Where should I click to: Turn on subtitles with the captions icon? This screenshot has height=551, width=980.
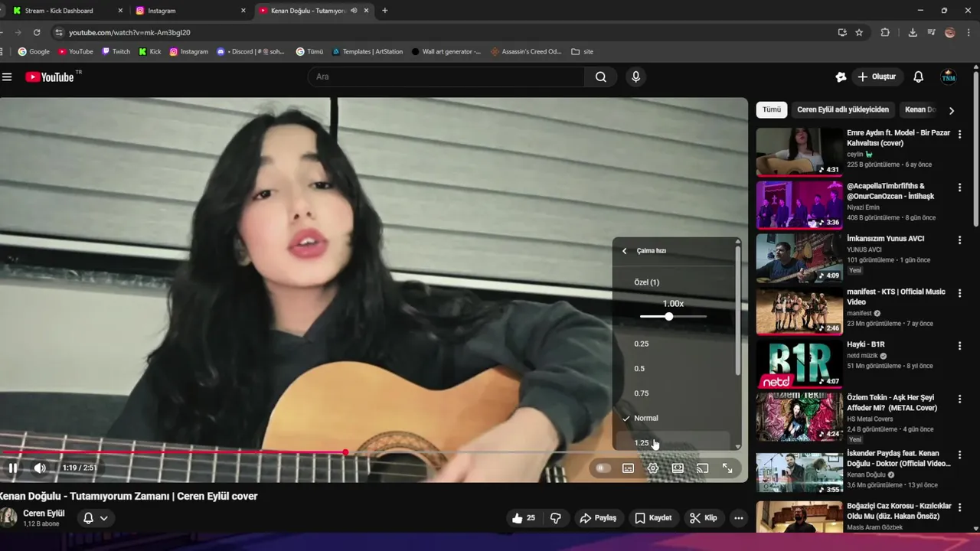629,468
